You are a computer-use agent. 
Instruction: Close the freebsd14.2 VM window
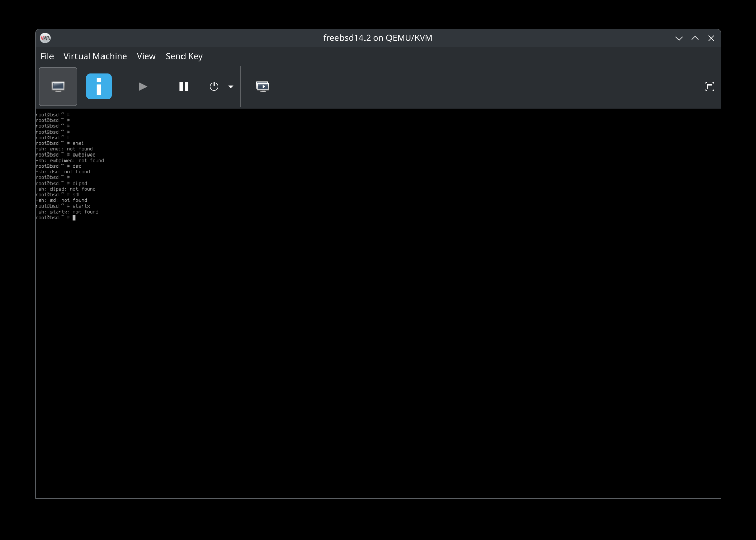click(x=711, y=38)
